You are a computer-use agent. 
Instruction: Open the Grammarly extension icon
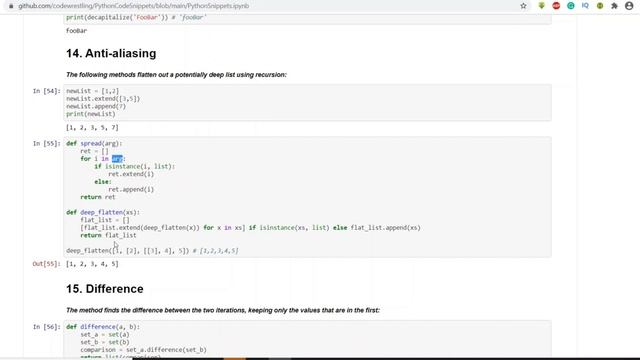(x=571, y=6)
